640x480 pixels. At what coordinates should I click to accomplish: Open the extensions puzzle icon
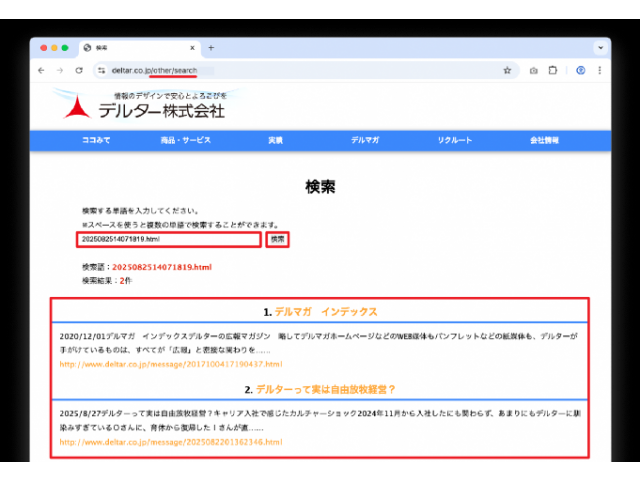coord(552,71)
